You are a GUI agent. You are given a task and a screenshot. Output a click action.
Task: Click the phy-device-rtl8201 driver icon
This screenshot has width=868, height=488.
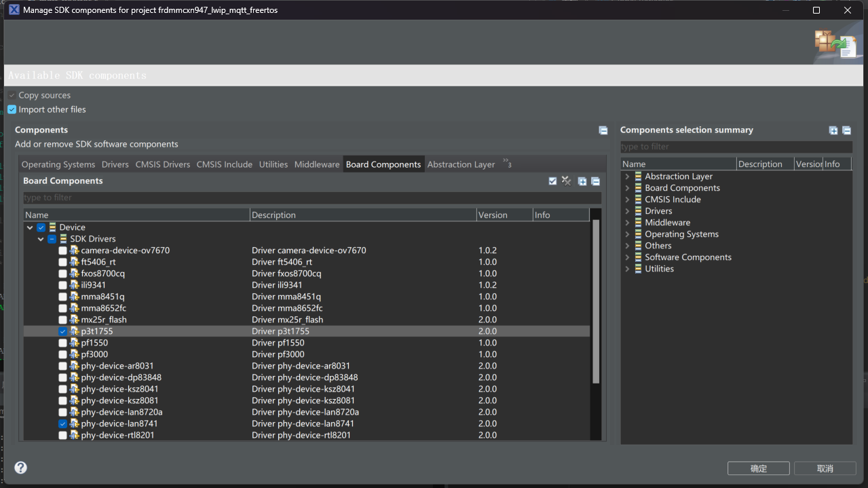75,435
